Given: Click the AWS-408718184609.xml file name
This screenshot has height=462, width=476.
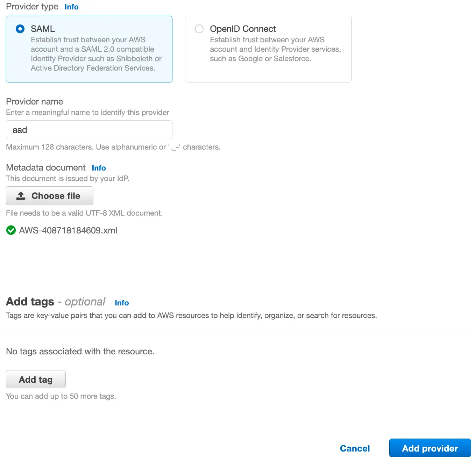Looking at the screenshot, I should tap(68, 231).
